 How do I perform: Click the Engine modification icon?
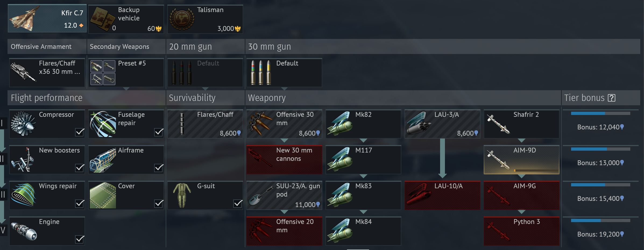[x=24, y=231]
